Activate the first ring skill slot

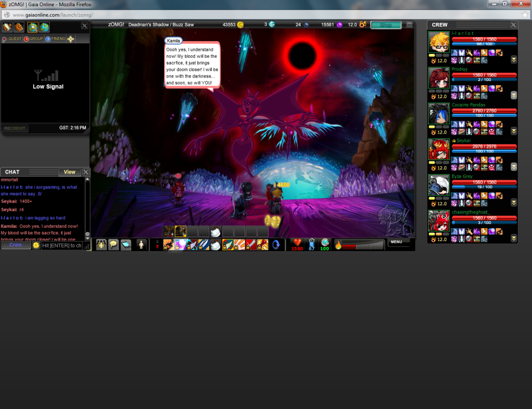point(169,244)
